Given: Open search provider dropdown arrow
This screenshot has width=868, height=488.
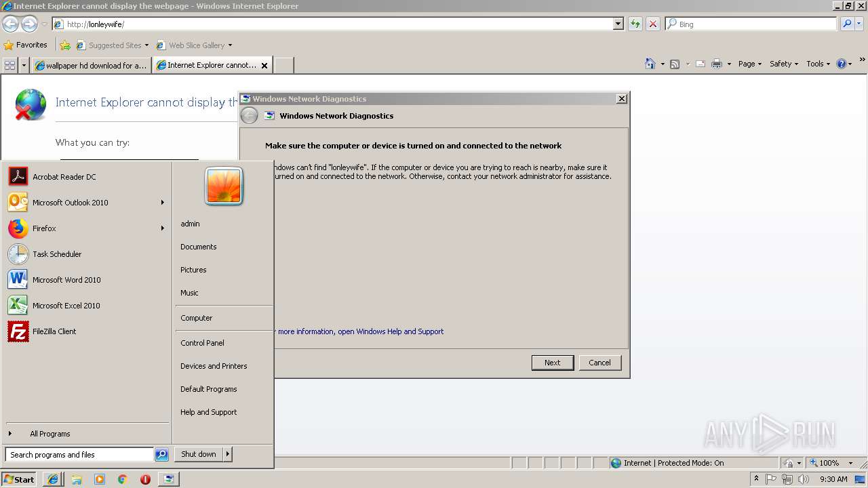Looking at the screenshot, I should pyautogui.click(x=859, y=24).
